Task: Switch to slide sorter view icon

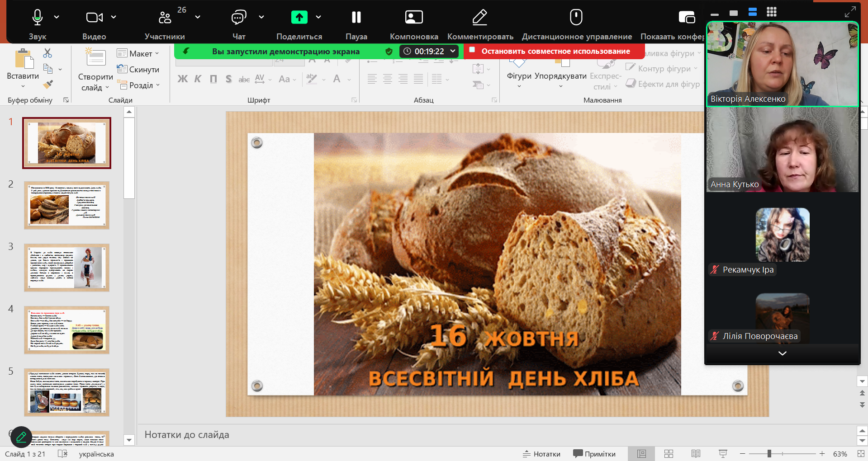Action: 669,454
